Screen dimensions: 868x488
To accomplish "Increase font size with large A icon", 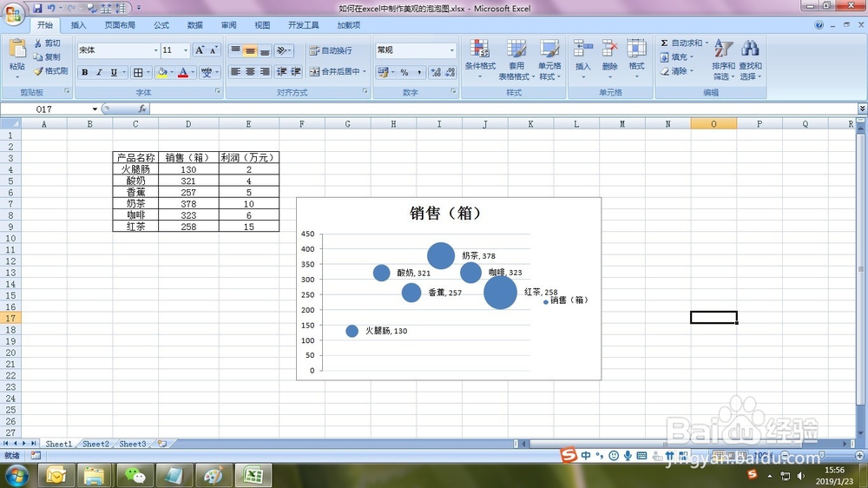I will click(200, 50).
